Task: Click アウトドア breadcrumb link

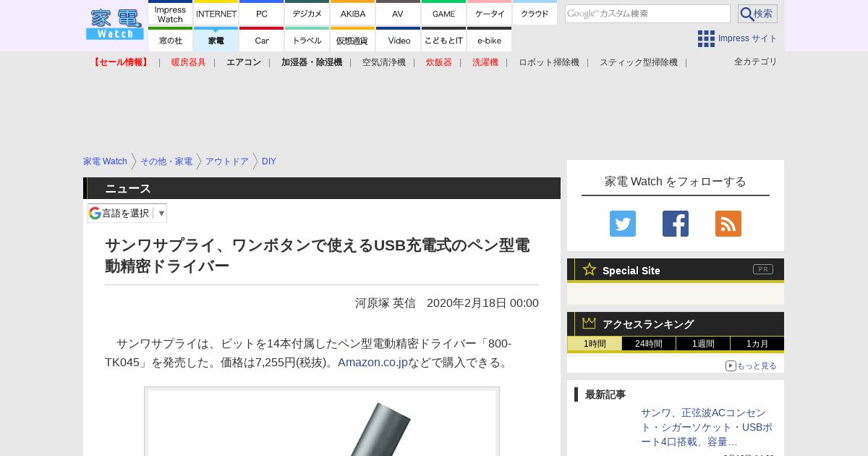Action: coord(227,161)
